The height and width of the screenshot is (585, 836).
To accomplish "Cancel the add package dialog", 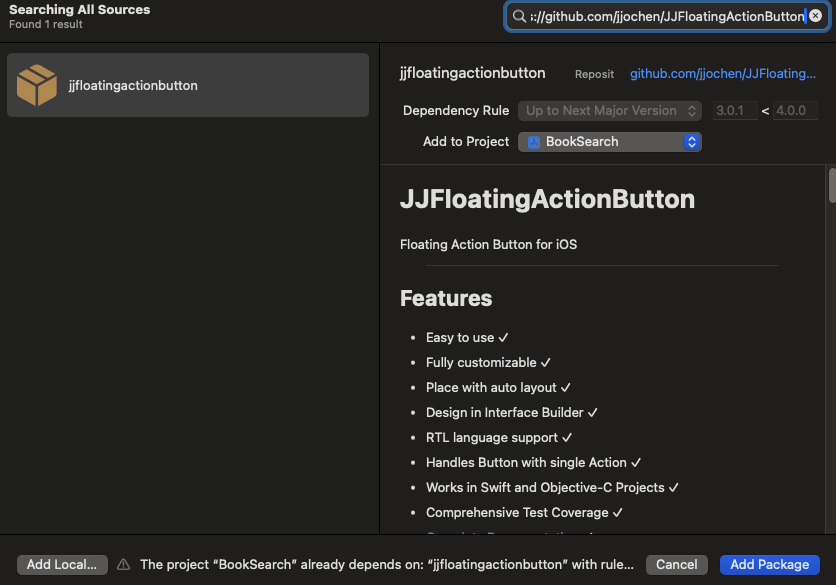I will (x=676, y=564).
